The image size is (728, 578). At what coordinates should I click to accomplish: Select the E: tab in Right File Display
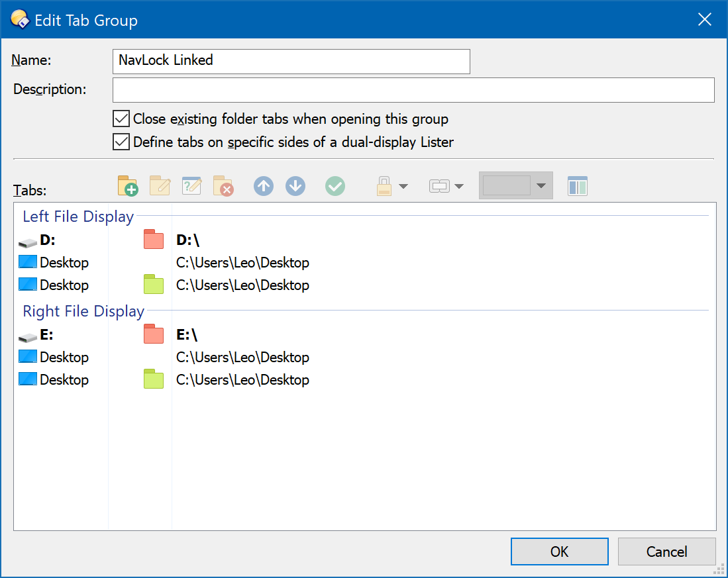point(47,335)
